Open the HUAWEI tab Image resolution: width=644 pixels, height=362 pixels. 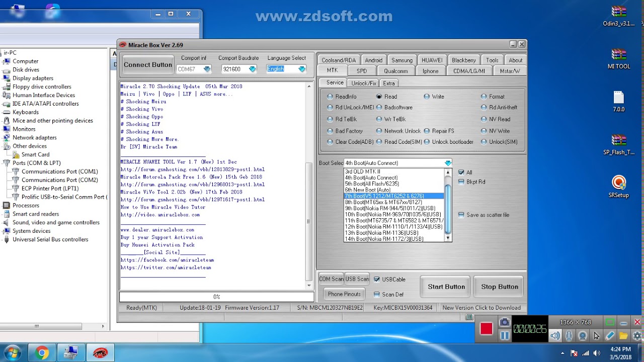432,60
